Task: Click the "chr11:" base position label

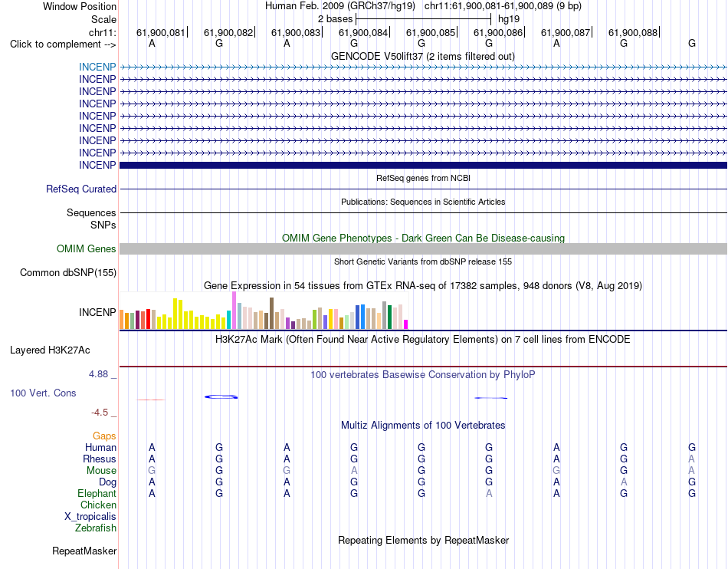Action: click(x=102, y=32)
